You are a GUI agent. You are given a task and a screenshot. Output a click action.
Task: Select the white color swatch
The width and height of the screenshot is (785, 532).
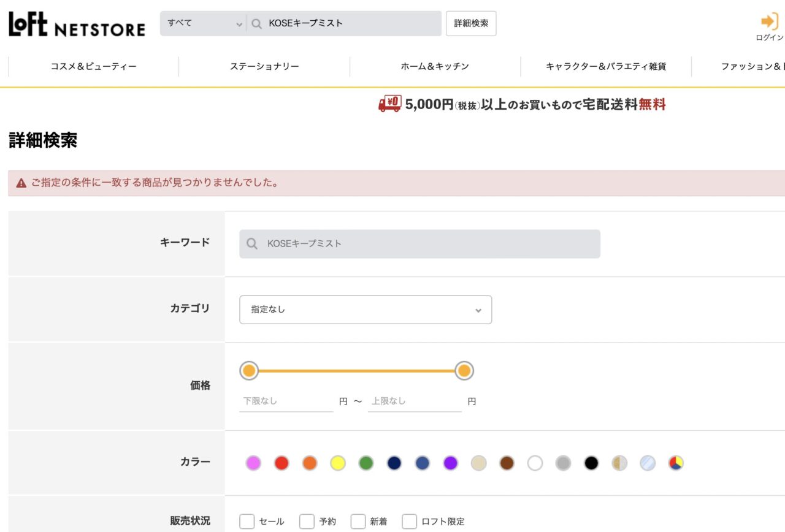535,463
